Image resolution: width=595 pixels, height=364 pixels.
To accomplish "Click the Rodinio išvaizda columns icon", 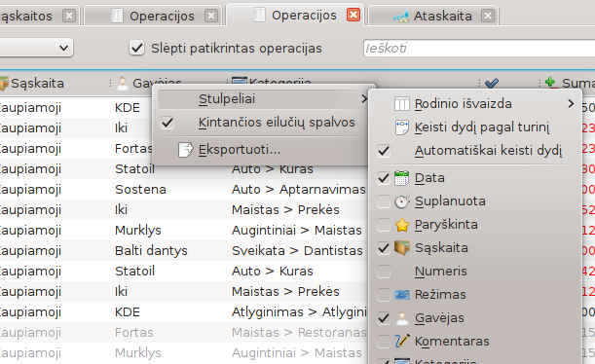I will [402, 103].
